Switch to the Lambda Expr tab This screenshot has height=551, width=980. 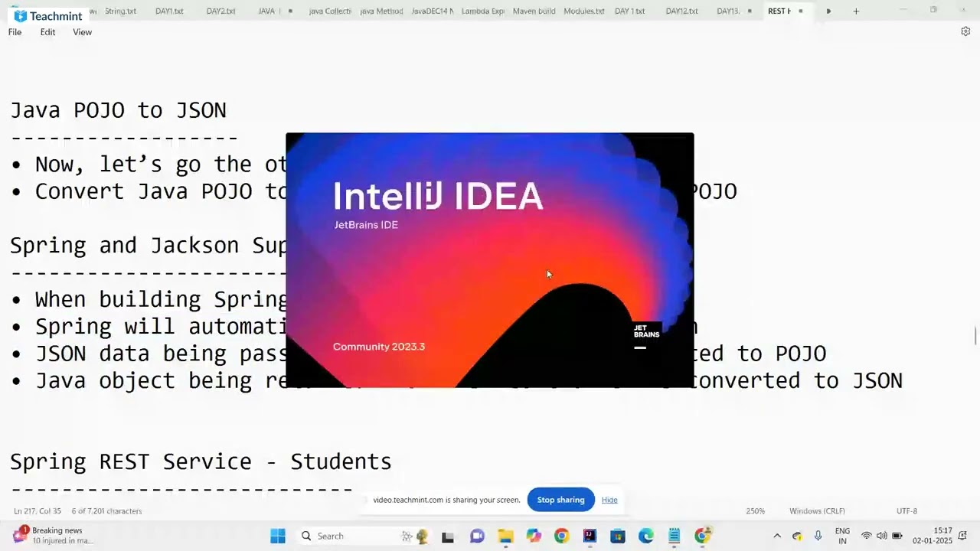coord(482,11)
